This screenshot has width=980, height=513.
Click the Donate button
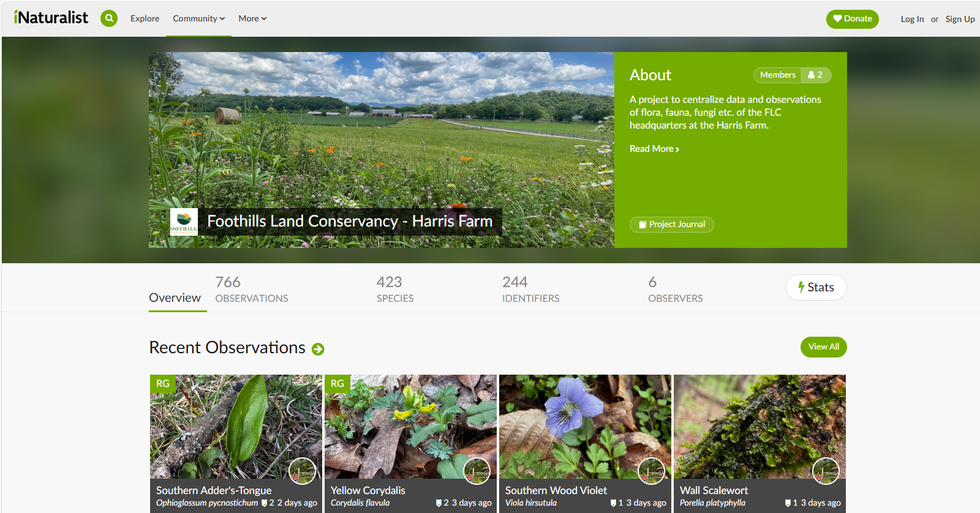point(852,19)
